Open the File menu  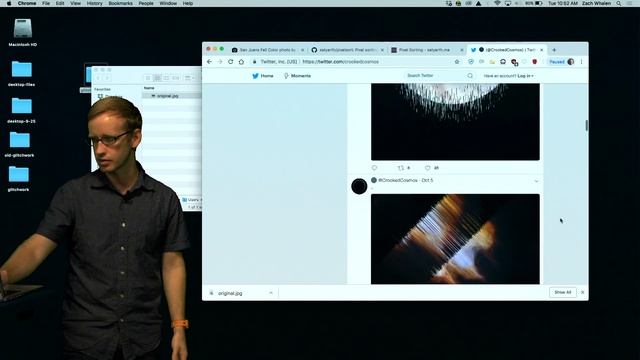tap(46, 3)
